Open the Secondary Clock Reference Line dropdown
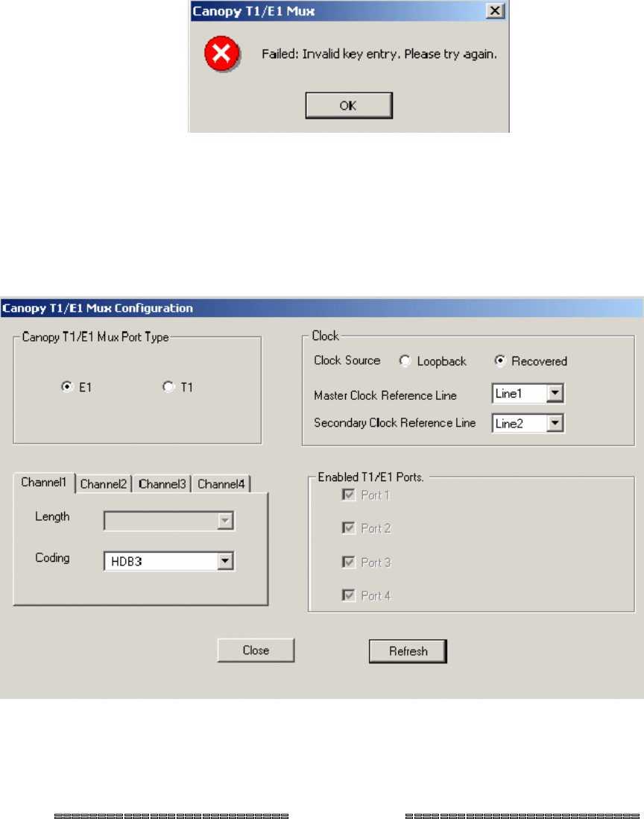Image resolution: width=644 pixels, height=819 pixels. (x=555, y=423)
